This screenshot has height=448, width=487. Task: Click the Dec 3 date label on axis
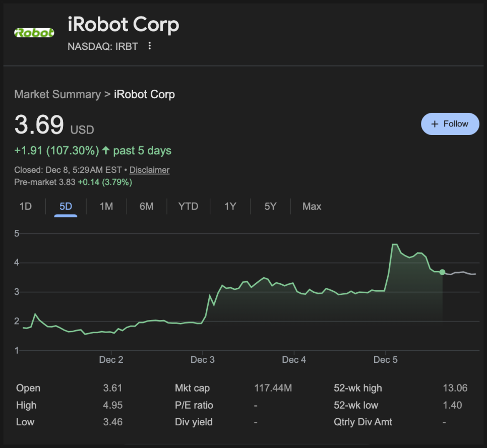pos(202,360)
